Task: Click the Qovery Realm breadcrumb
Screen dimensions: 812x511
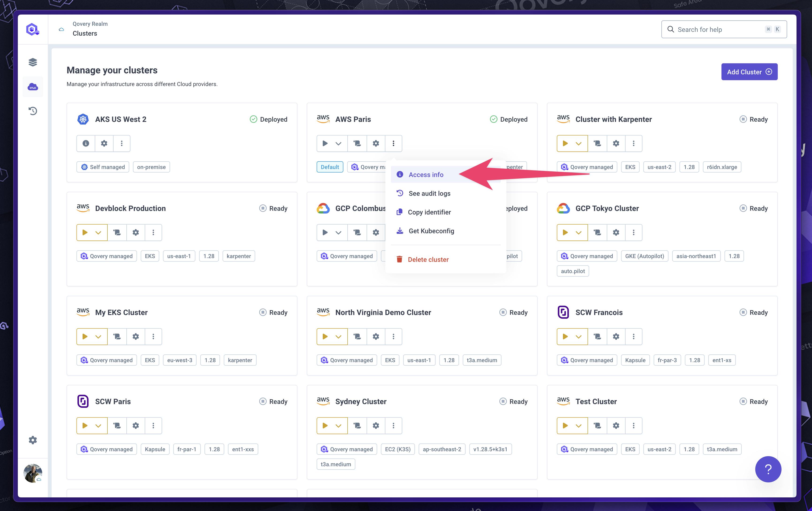Action: click(x=90, y=24)
